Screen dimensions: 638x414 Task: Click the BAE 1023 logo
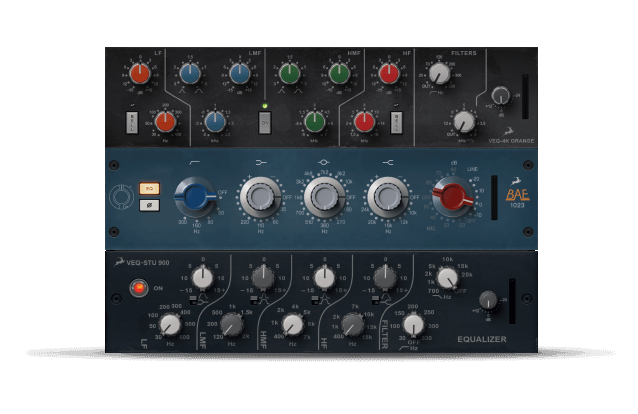[x=516, y=196]
